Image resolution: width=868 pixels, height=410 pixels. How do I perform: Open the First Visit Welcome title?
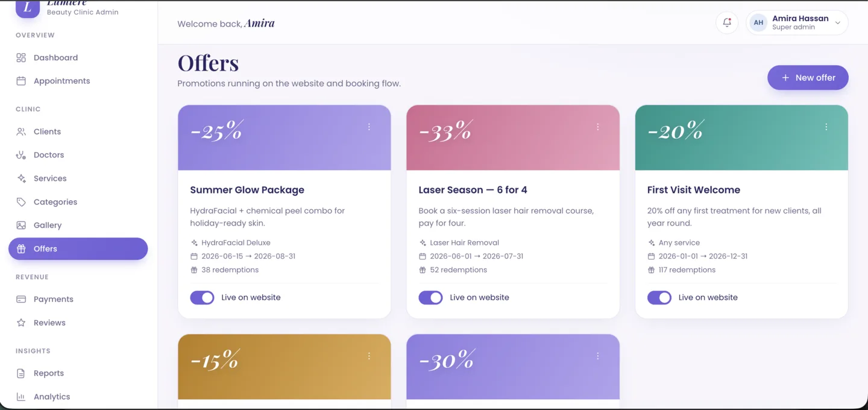pos(694,190)
